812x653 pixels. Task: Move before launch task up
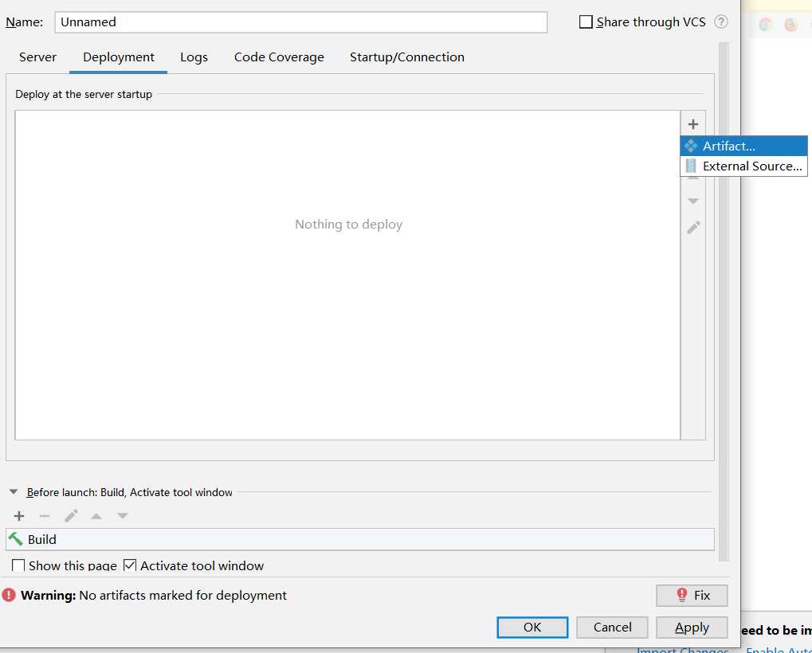pos(96,516)
